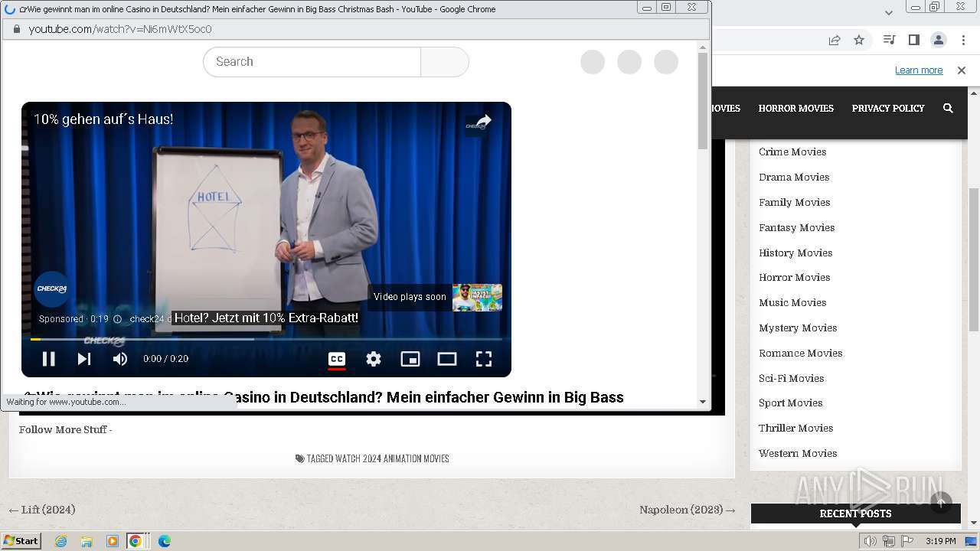Click the share arrow on the video
This screenshot has width=980, height=551.
pyautogui.click(x=483, y=121)
